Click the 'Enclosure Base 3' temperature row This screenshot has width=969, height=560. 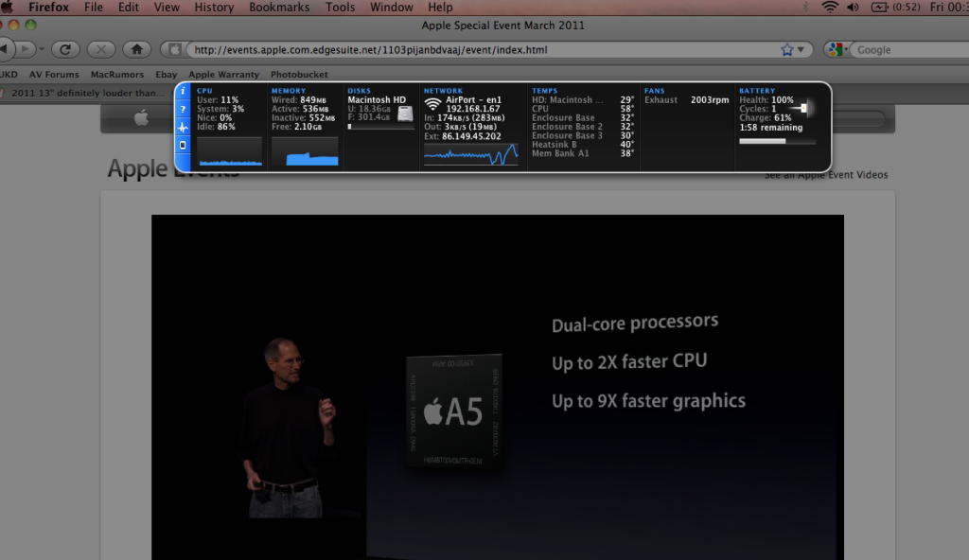pyautogui.click(x=583, y=135)
